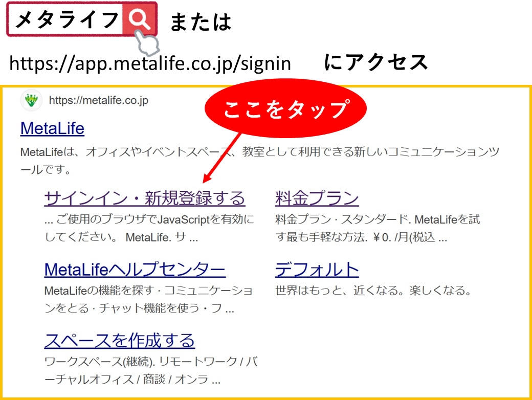Click the red ここをタップ callout bubble
The height and width of the screenshot is (400, 532).
pyautogui.click(x=286, y=108)
